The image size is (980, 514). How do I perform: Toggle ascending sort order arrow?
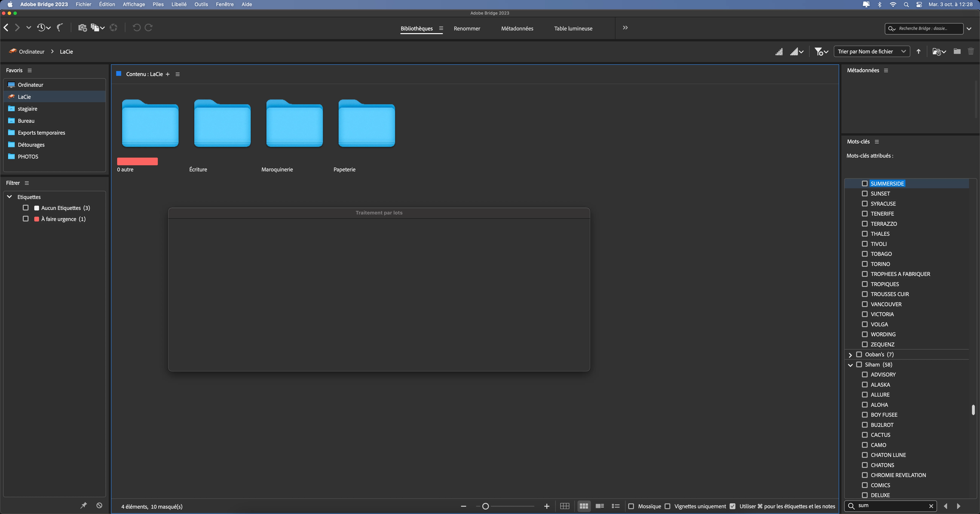(918, 51)
